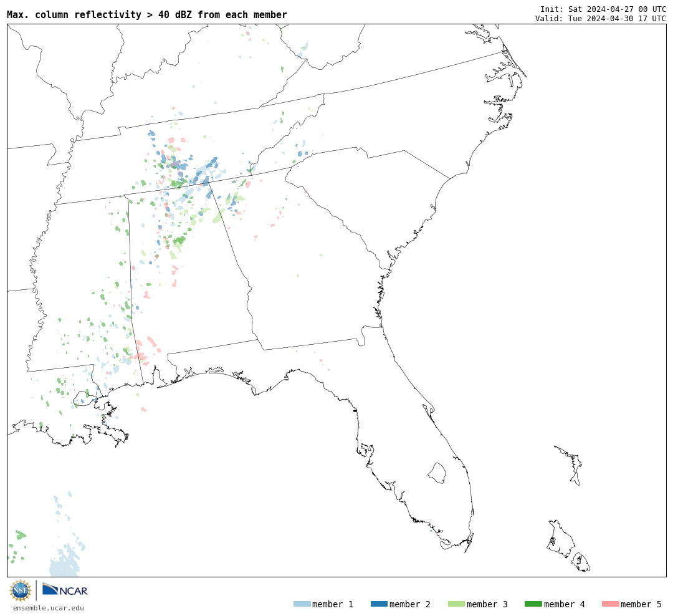The height and width of the screenshot is (616, 673).
Task: Click the member 1 light blue swatch
Action: click(302, 604)
